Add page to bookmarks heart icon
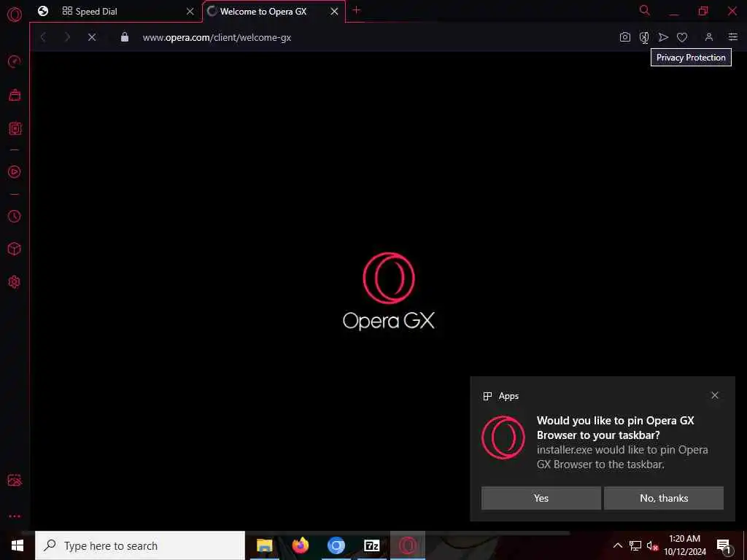Viewport: 747px width, 560px height. coord(682,37)
